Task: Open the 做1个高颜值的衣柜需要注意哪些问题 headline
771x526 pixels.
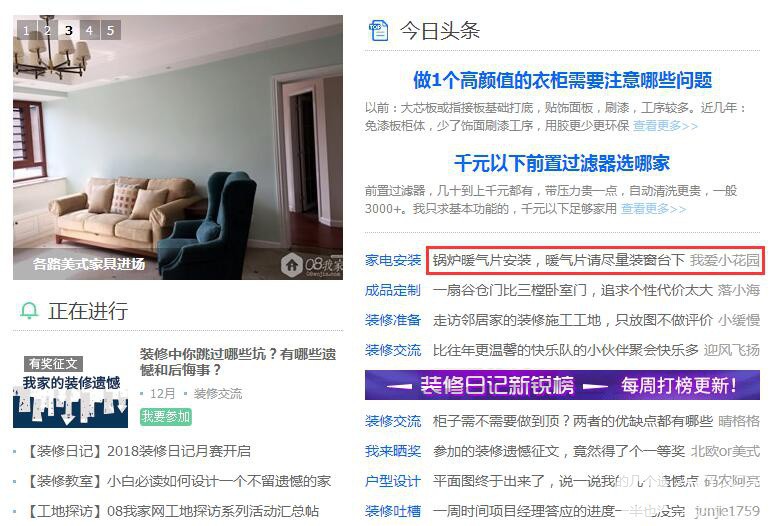Action: click(562, 80)
